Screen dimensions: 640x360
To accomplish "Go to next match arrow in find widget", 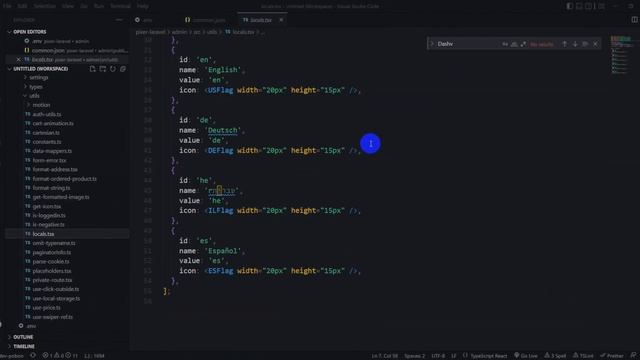I will (x=575, y=44).
